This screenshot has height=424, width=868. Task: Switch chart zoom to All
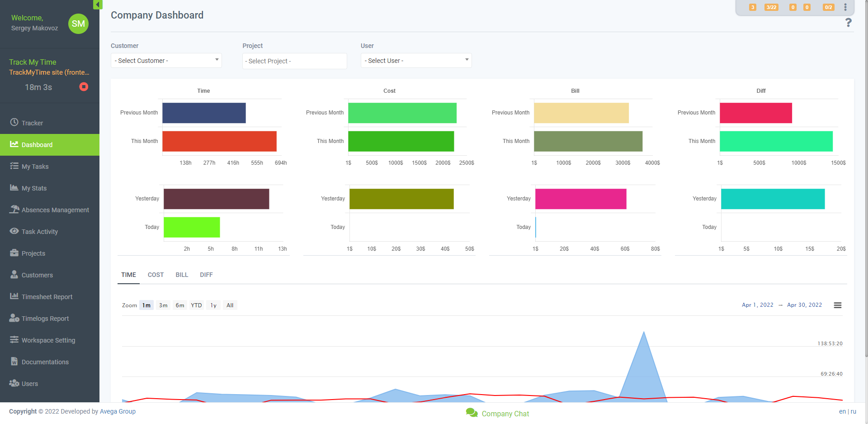(x=230, y=305)
